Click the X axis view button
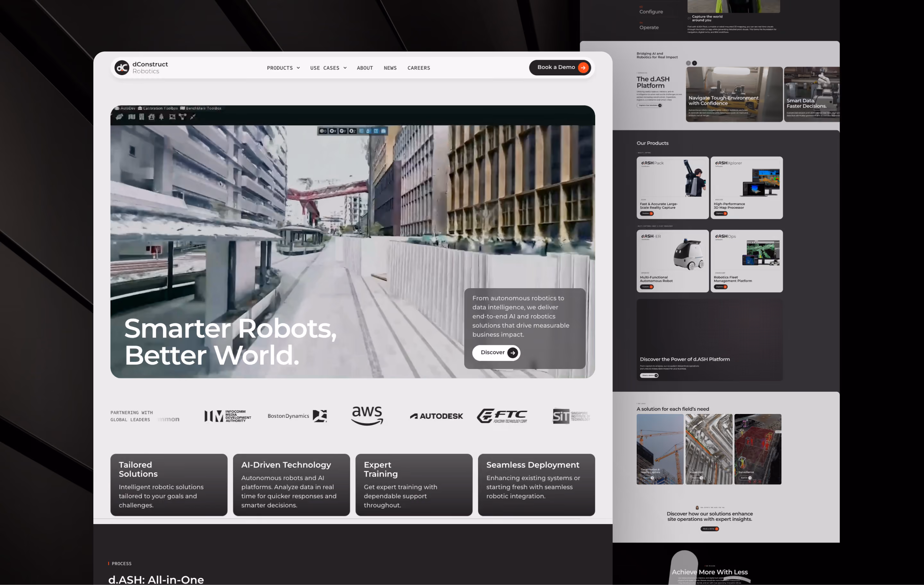The height and width of the screenshot is (585, 924). (x=333, y=131)
